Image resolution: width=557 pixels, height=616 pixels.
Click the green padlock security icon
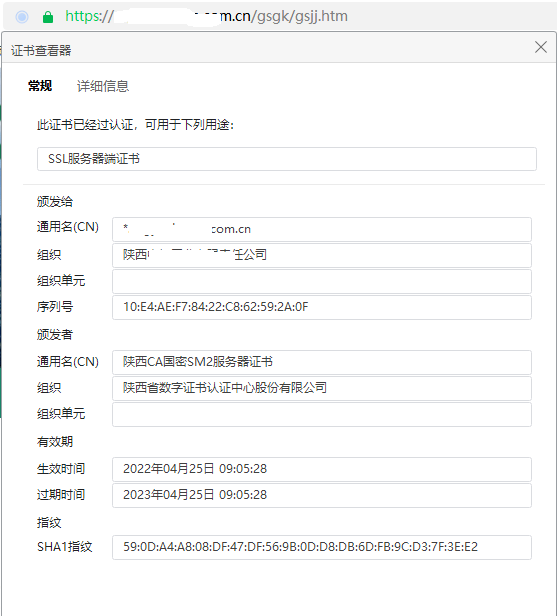pyautogui.click(x=48, y=17)
